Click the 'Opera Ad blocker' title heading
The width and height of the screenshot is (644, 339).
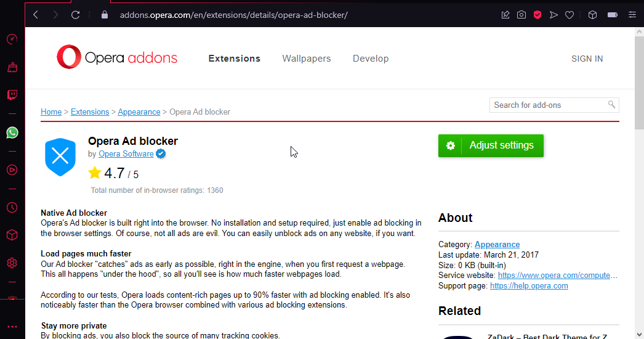[133, 141]
